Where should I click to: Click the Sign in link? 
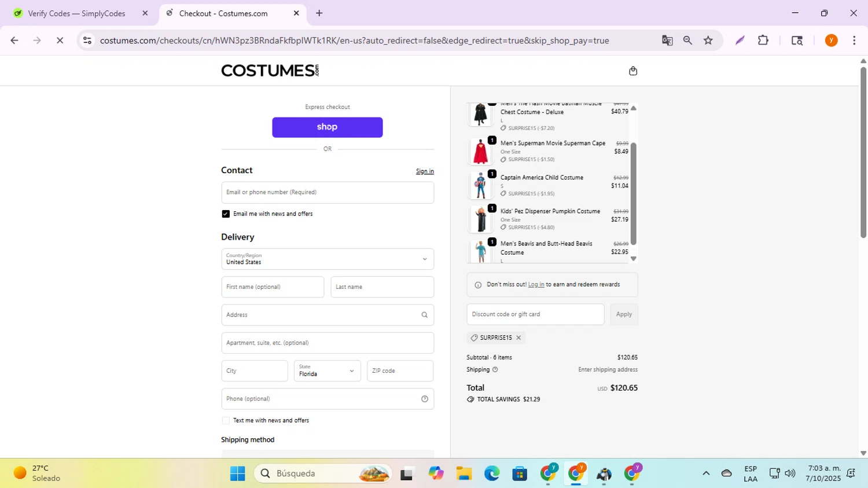point(425,171)
